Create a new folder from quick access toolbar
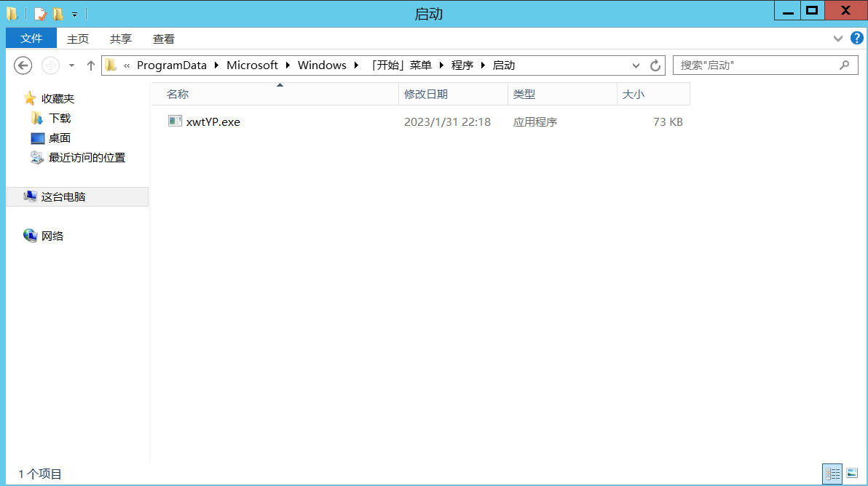 pos(57,10)
